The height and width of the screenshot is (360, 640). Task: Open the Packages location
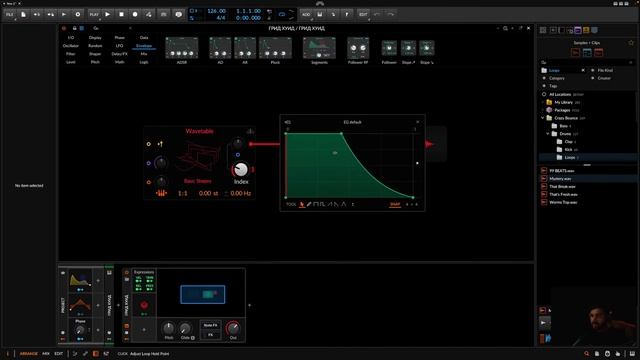(562, 110)
